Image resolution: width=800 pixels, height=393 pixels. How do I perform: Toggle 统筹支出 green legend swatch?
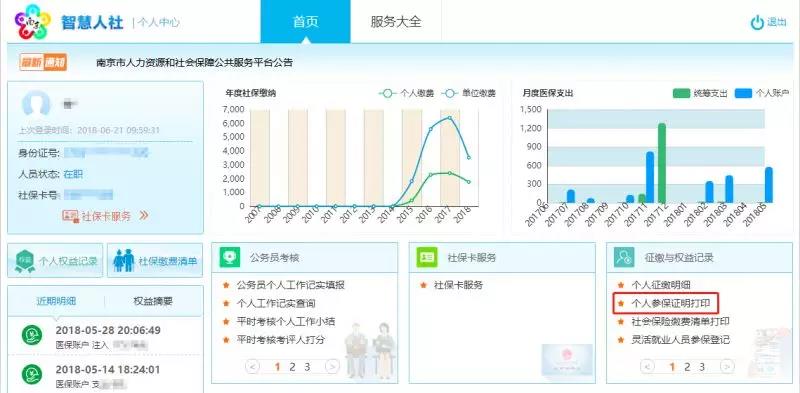coord(681,93)
